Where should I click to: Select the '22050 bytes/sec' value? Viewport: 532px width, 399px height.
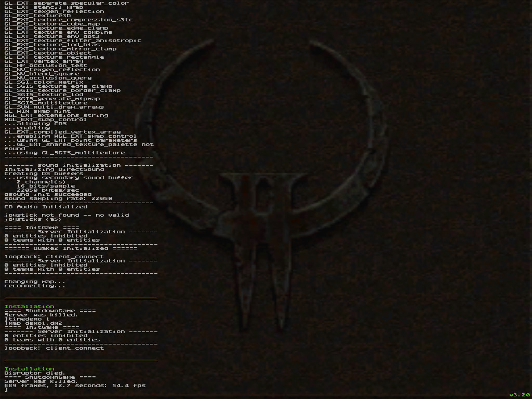[x=48, y=190]
